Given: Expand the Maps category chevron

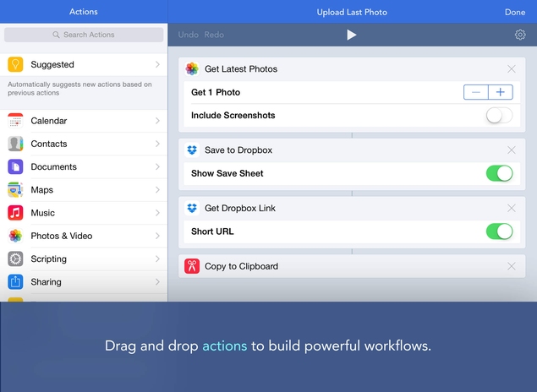Looking at the screenshot, I should point(157,190).
